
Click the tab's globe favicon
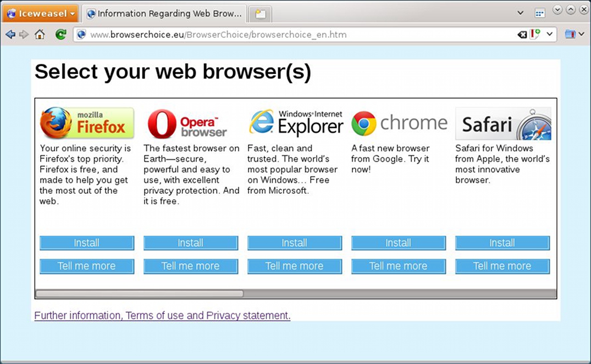[x=91, y=14]
